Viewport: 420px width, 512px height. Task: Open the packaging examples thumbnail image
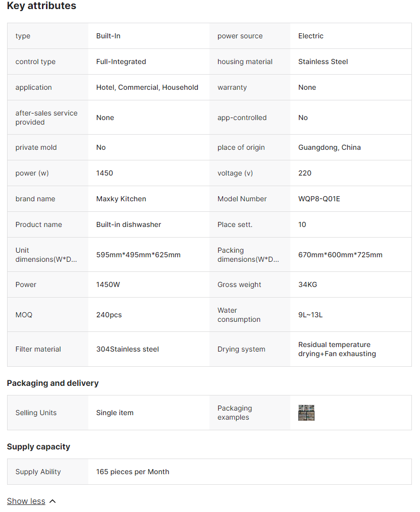tap(306, 413)
